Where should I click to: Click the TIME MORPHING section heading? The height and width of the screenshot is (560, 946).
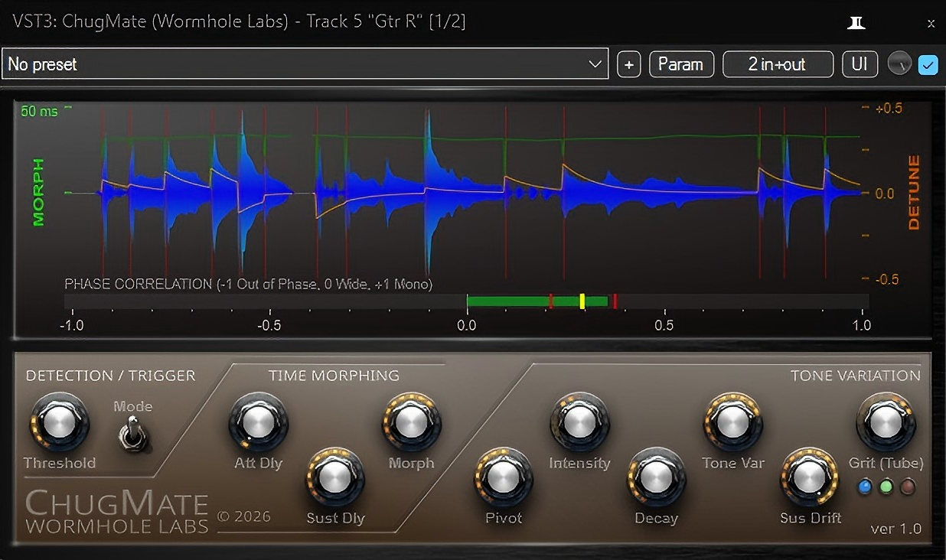[x=334, y=376]
